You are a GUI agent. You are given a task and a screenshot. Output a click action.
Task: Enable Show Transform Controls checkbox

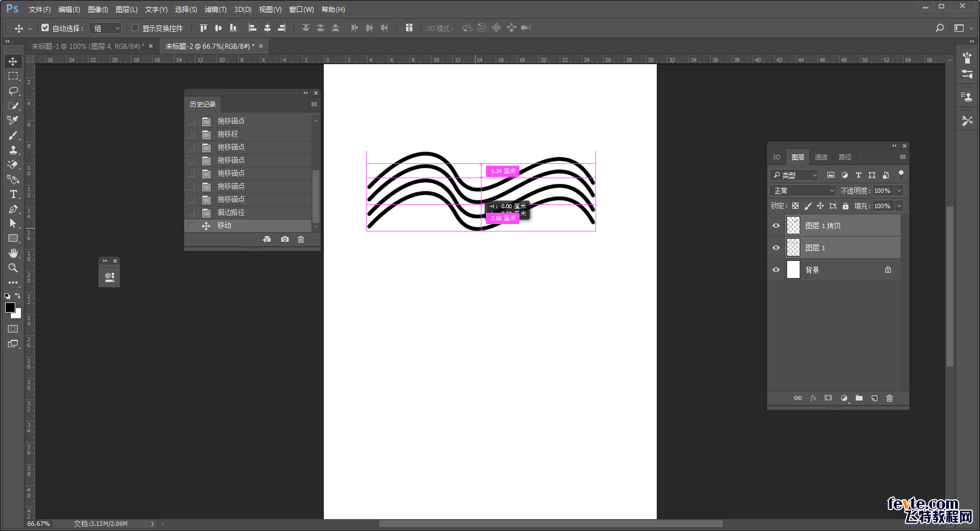[135, 28]
